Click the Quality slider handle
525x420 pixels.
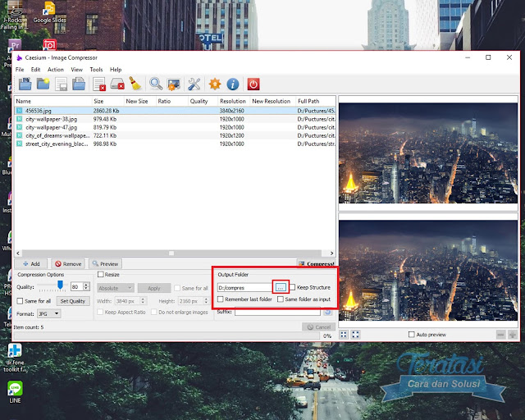coord(60,285)
